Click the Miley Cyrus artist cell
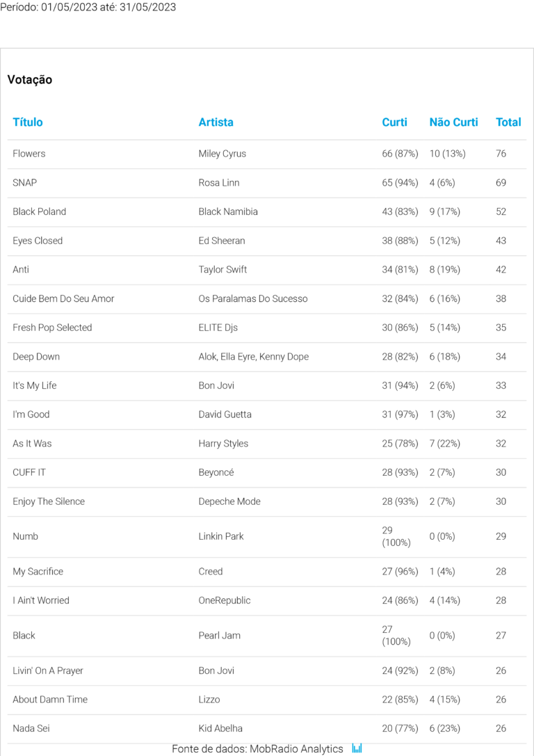 pos(222,154)
